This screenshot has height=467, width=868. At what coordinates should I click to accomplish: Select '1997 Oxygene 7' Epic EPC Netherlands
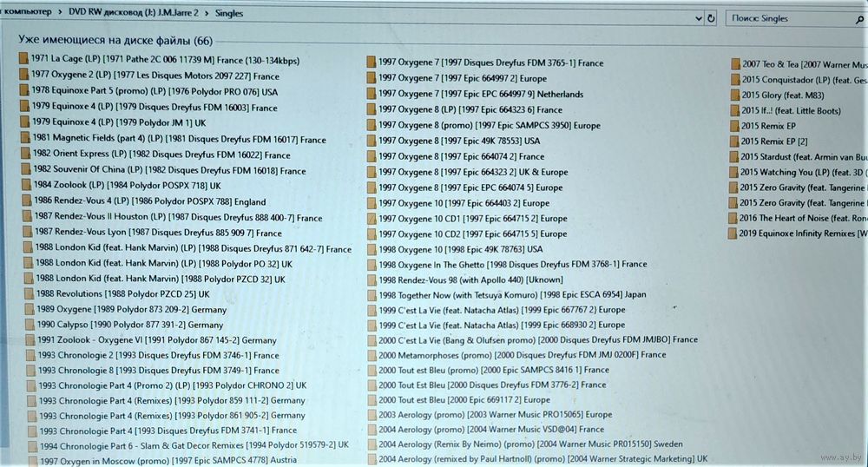click(x=481, y=94)
